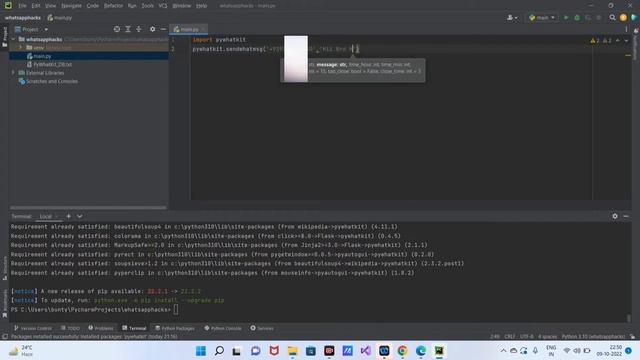Viewport: 640px width, 360px height.
Task: Click UTF-8 encoding in status bar
Action: (x=527, y=337)
